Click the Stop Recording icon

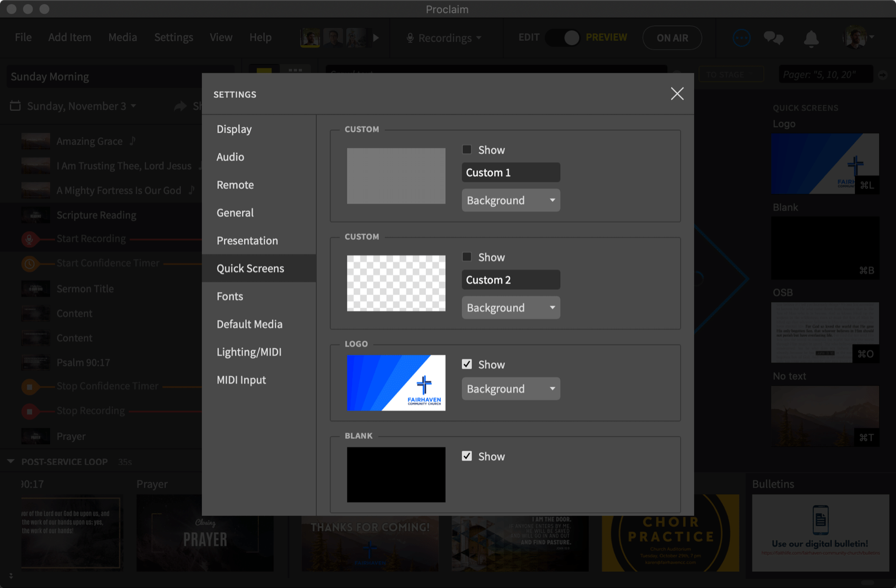(30, 411)
